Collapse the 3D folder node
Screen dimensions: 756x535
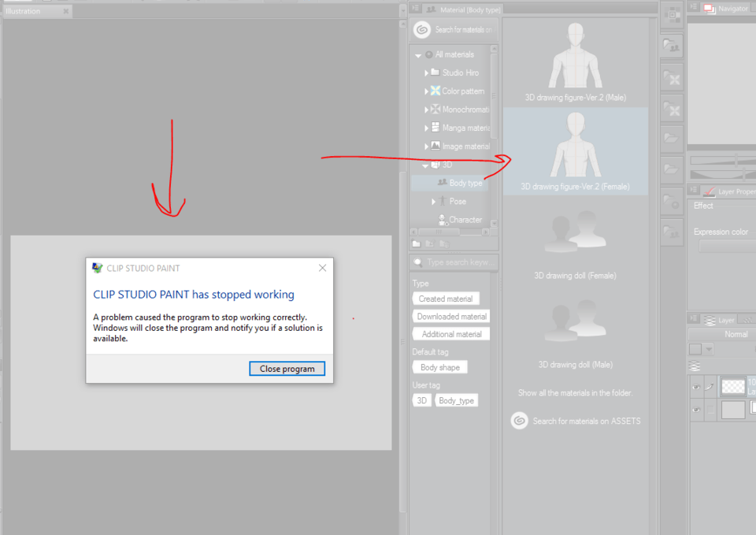point(424,165)
